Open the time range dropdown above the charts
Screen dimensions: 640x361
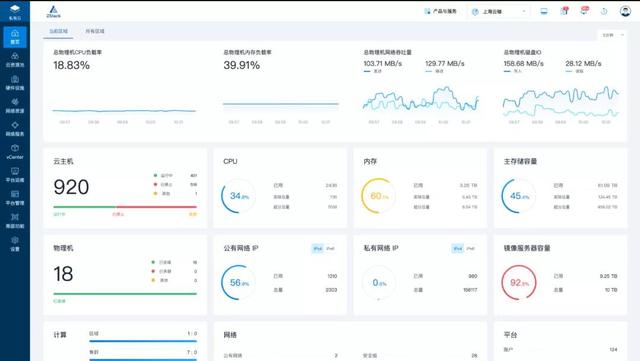pyautogui.click(x=612, y=35)
